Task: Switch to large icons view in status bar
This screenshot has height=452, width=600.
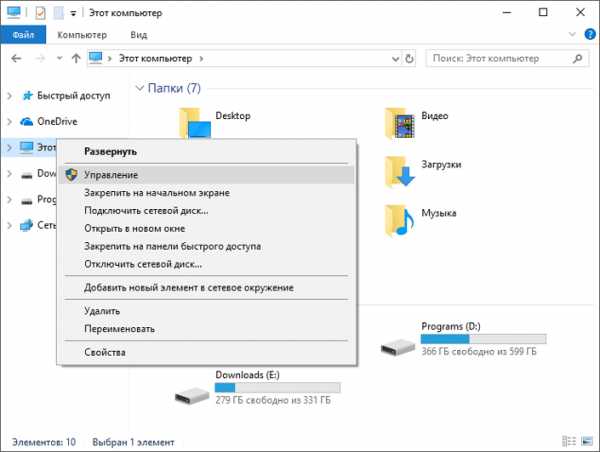Action: pos(587,441)
